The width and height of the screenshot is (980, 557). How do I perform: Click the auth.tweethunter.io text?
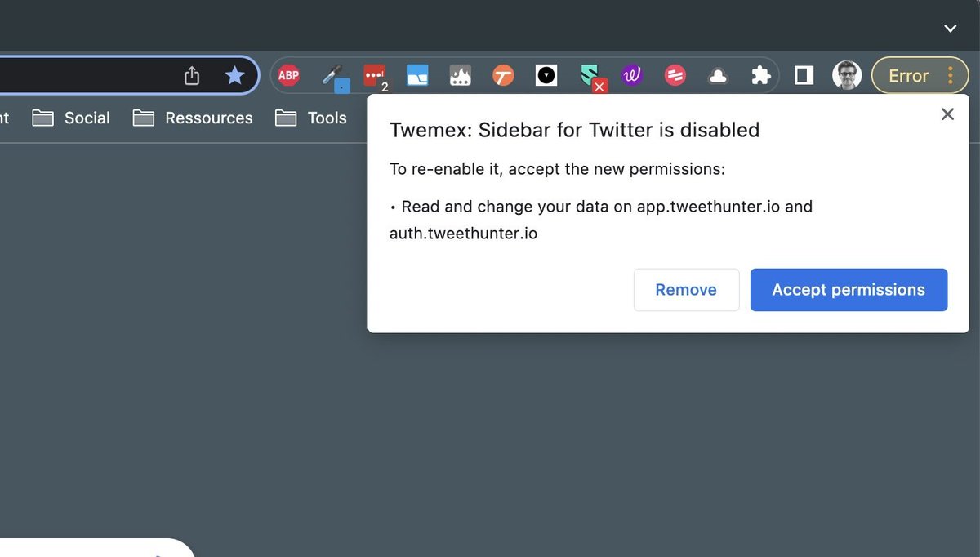click(x=463, y=233)
